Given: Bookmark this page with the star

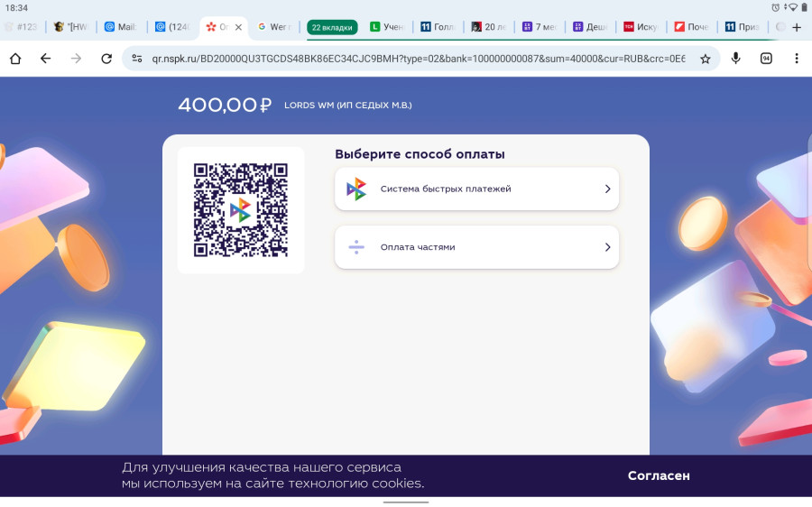Looking at the screenshot, I should [706, 59].
